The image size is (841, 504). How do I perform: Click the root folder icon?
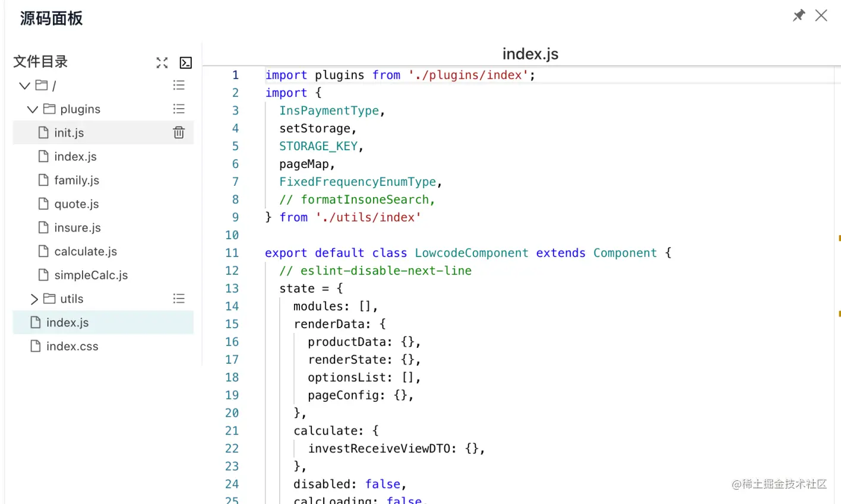(x=42, y=85)
